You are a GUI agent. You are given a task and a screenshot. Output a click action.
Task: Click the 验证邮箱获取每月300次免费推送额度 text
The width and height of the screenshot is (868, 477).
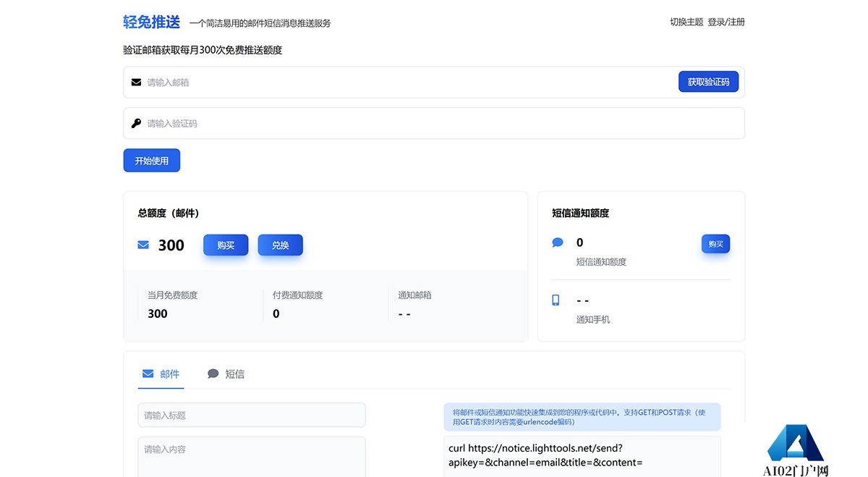(203, 50)
